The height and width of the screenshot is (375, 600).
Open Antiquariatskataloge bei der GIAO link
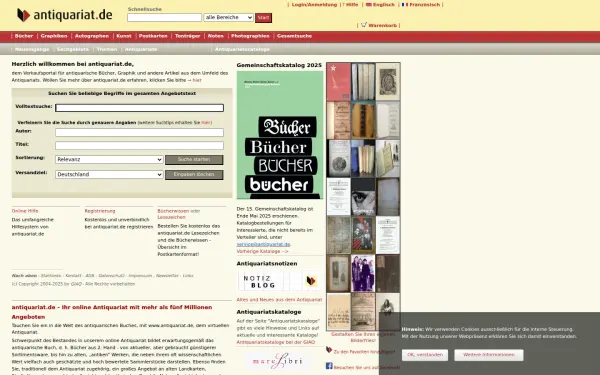(276, 342)
